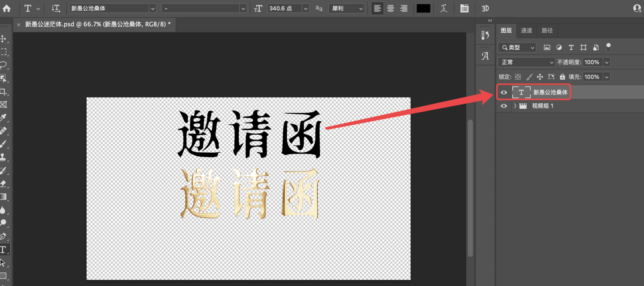Viewport: 644px width, 286px height.
Task: Select the 新愚公迷茫体.psd document tab
Action: tap(98, 25)
